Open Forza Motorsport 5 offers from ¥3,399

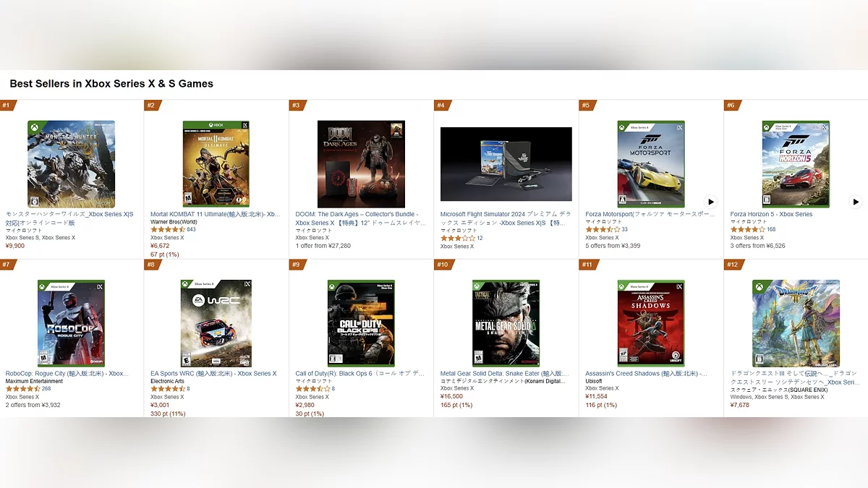(613, 246)
